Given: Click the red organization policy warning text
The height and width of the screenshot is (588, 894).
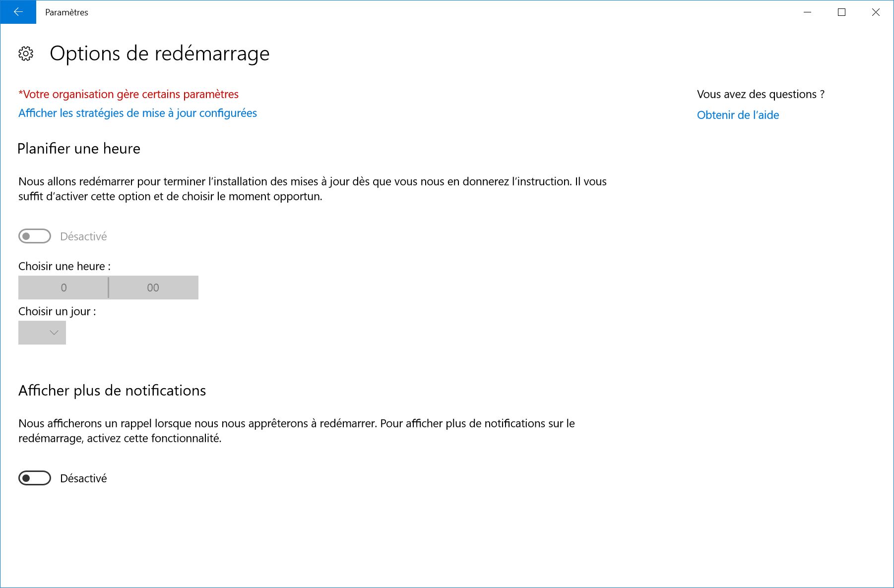Looking at the screenshot, I should tap(128, 94).
